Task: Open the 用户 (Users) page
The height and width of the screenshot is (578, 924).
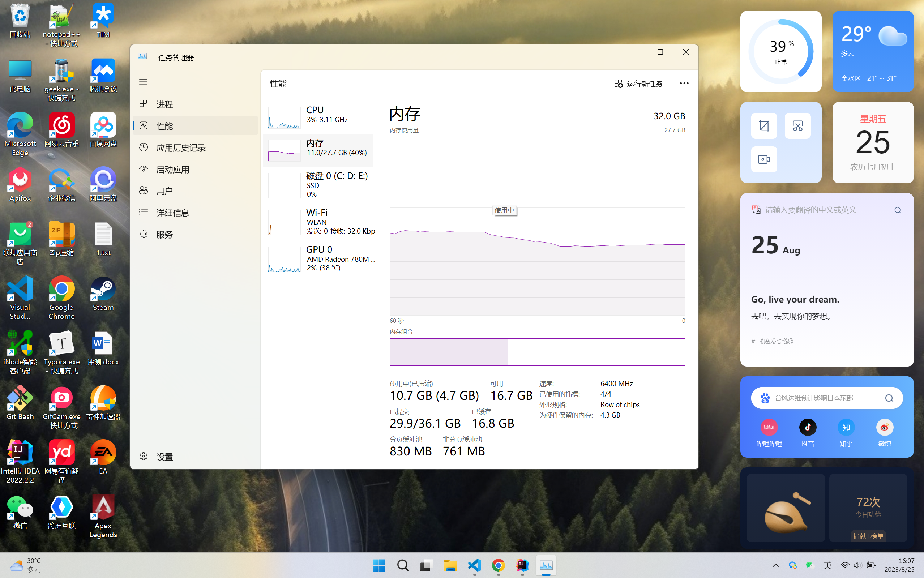Action: (x=195, y=191)
